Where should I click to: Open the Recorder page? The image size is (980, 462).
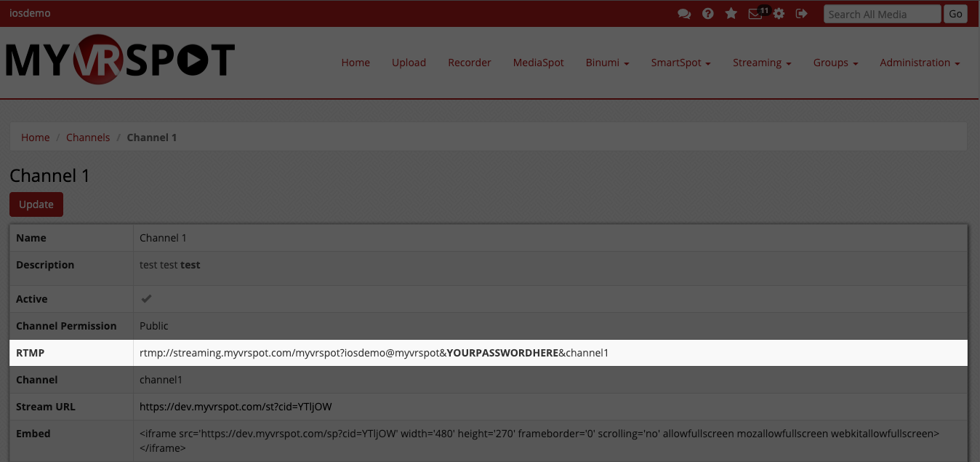(470, 63)
